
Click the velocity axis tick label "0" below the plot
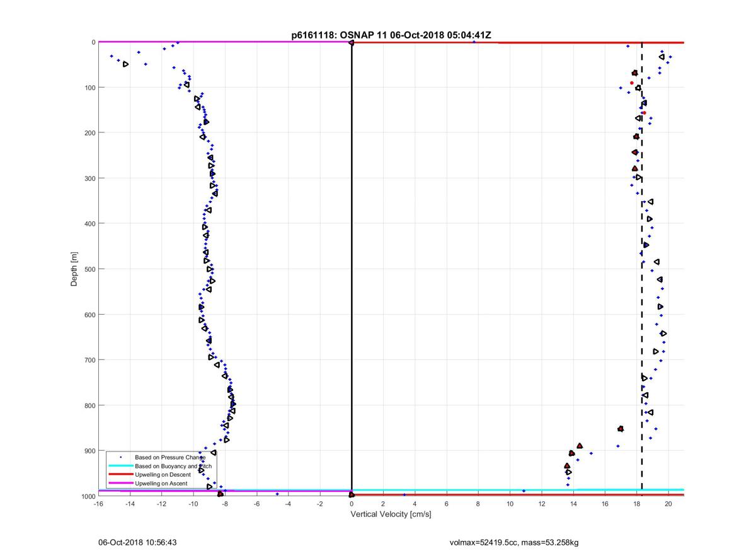pyautogui.click(x=352, y=504)
